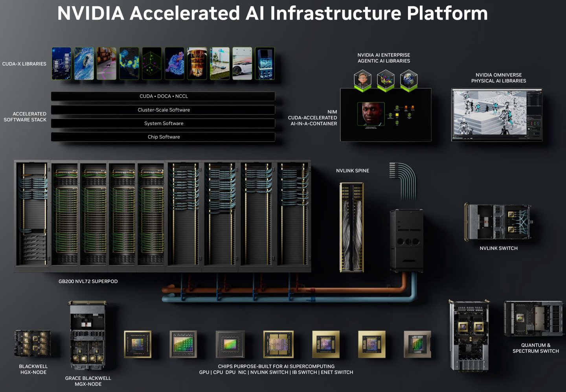Open the blue server tower thumbnail
The image size is (566, 392).
265,64
